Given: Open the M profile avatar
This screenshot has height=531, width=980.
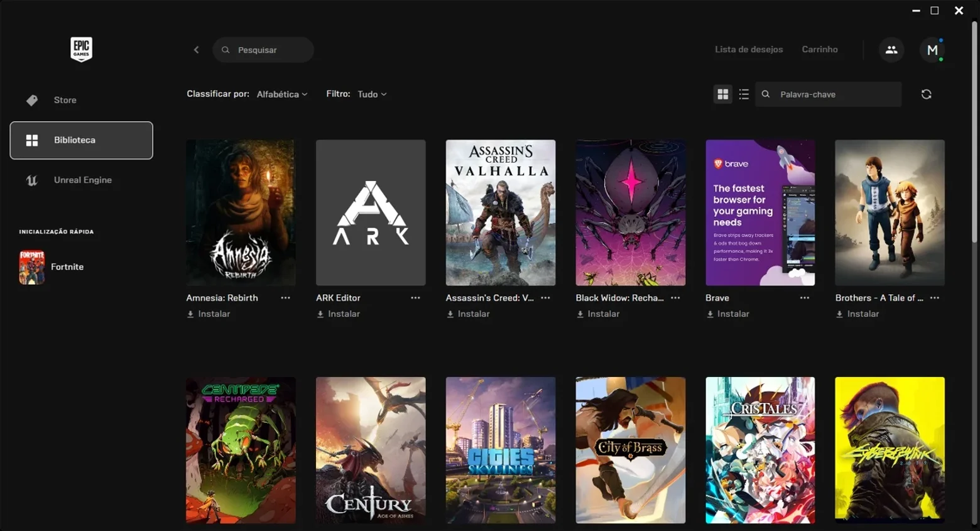Looking at the screenshot, I should pos(932,50).
